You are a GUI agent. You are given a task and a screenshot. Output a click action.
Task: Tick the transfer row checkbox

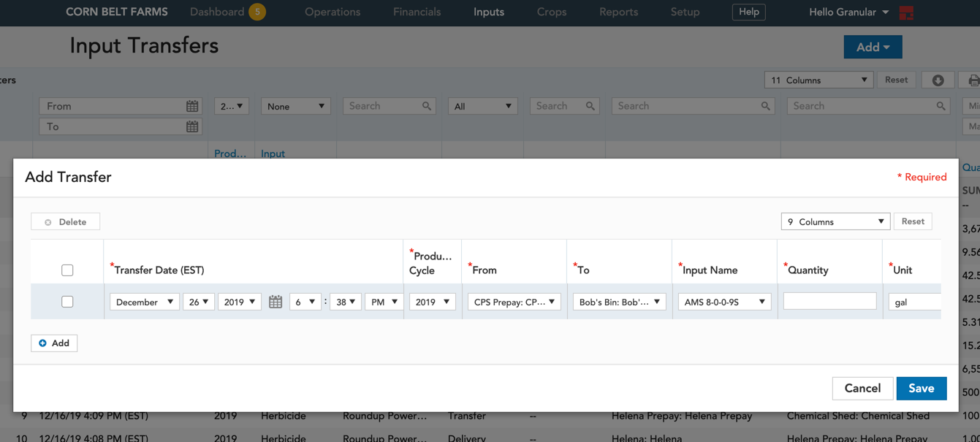coord(67,301)
